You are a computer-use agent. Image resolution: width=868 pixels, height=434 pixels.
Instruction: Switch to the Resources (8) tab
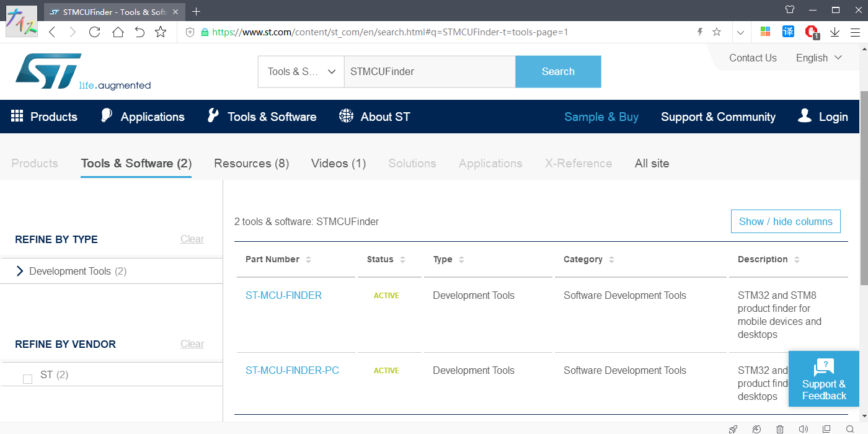point(251,163)
